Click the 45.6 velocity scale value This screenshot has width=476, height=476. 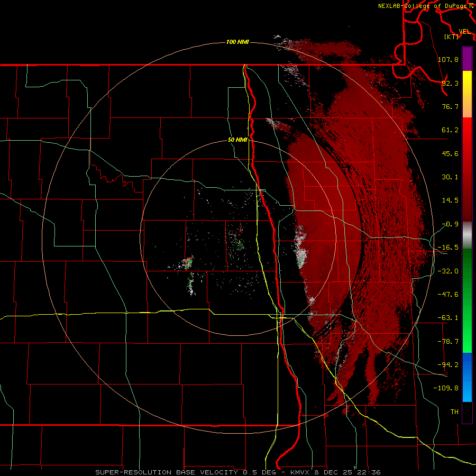450,153
